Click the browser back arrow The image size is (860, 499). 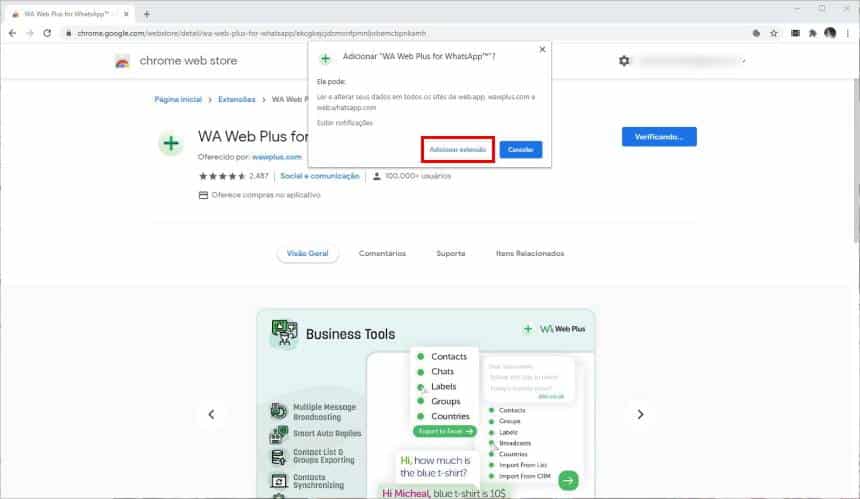12,33
